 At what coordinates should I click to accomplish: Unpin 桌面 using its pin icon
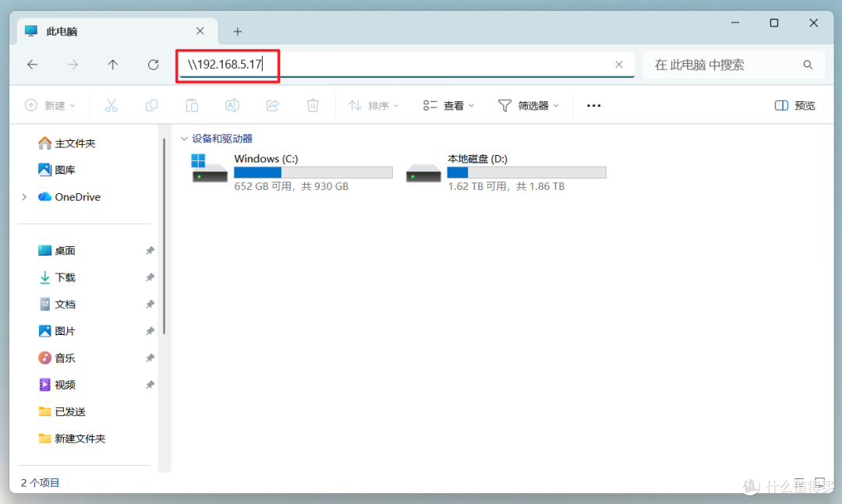coord(150,251)
